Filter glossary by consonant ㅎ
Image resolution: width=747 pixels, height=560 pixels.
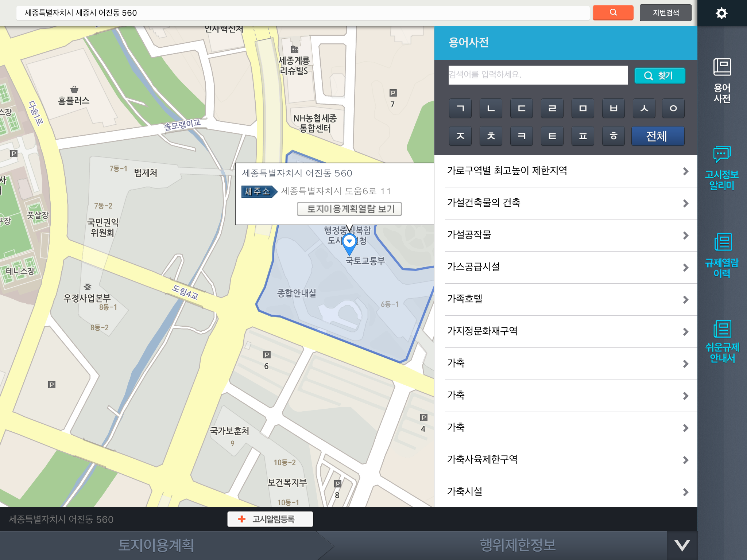click(x=614, y=136)
